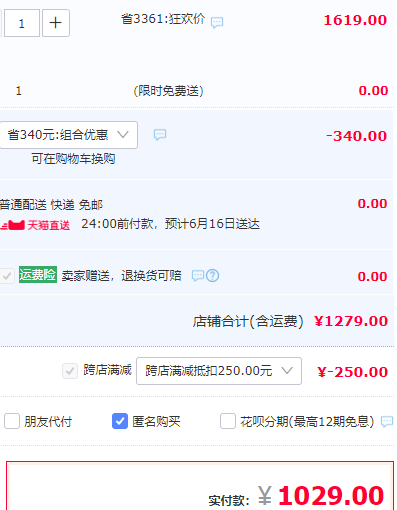Image resolution: width=397 pixels, height=510 pixels.
Task: Open comment icon next to 组合优惠 dropdown
Action: [x=160, y=134]
